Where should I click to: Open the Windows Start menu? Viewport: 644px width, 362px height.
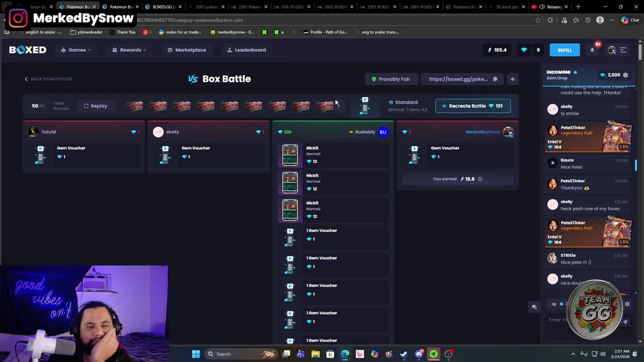click(196, 354)
